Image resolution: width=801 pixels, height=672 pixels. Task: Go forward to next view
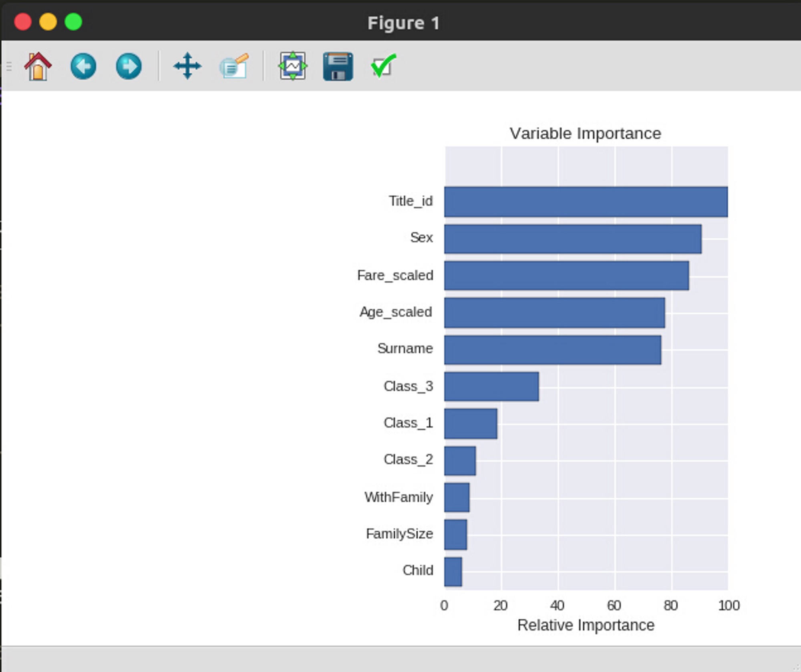click(129, 66)
